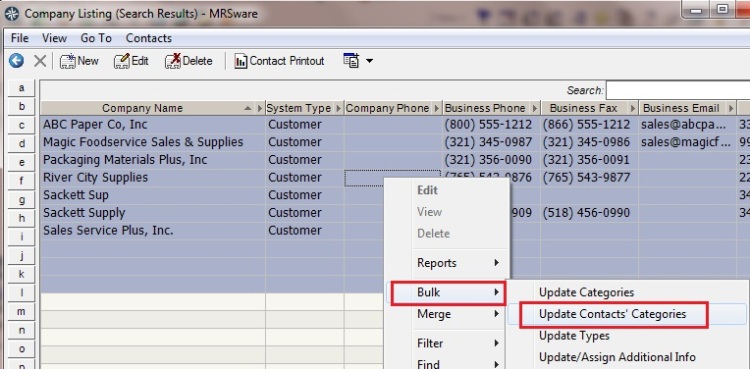Filter companies by letter b
The width and height of the screenshot is (750, 369).
click(x=22, y=106)
